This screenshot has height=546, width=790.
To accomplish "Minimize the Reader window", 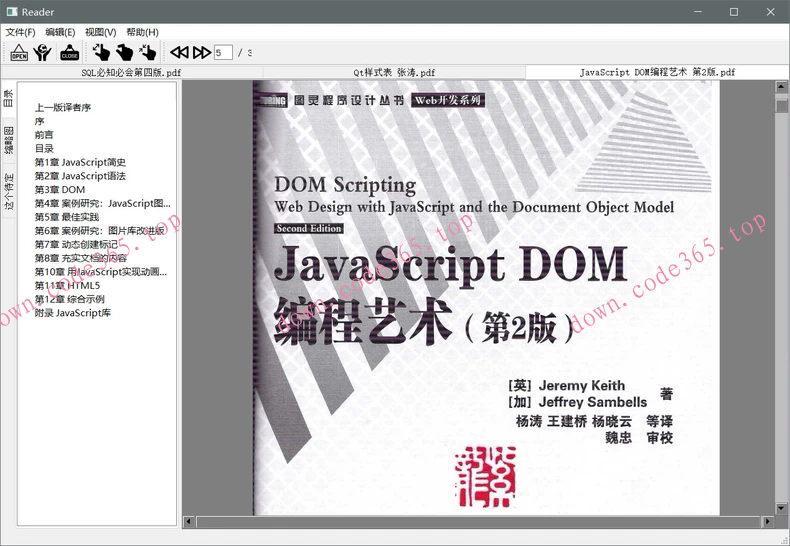I will pyautogui.click(x=698, y=12).
